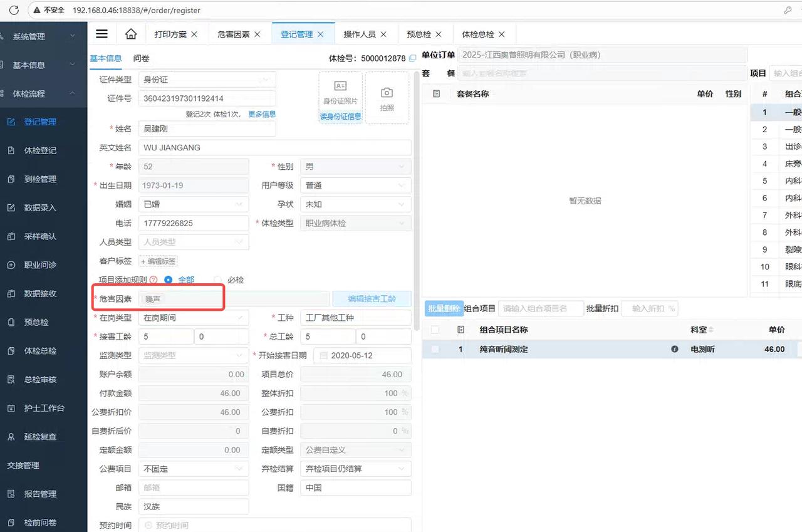The height and width of the screenshot is (532, 802).
Task: Close the 打印方案 tab
Action: tap(194, 34)
